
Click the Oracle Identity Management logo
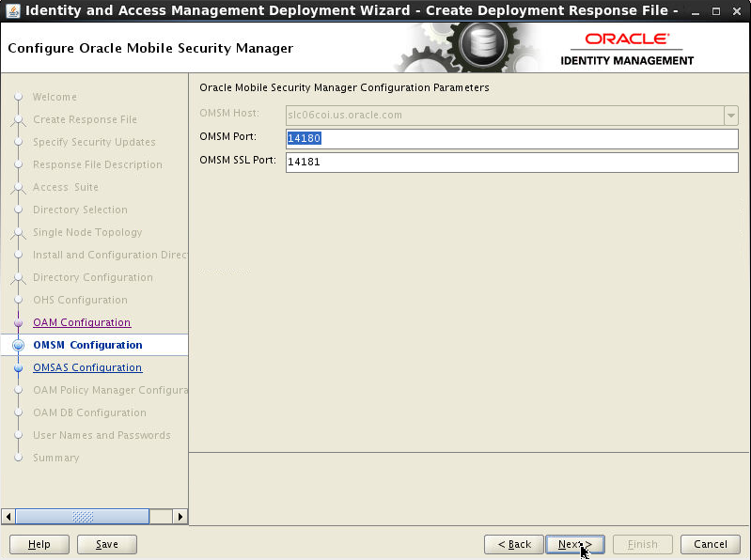627,49
